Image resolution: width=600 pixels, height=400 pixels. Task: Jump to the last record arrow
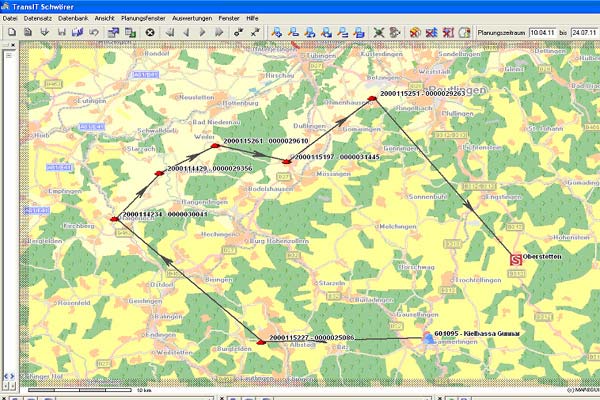[221, 33]
